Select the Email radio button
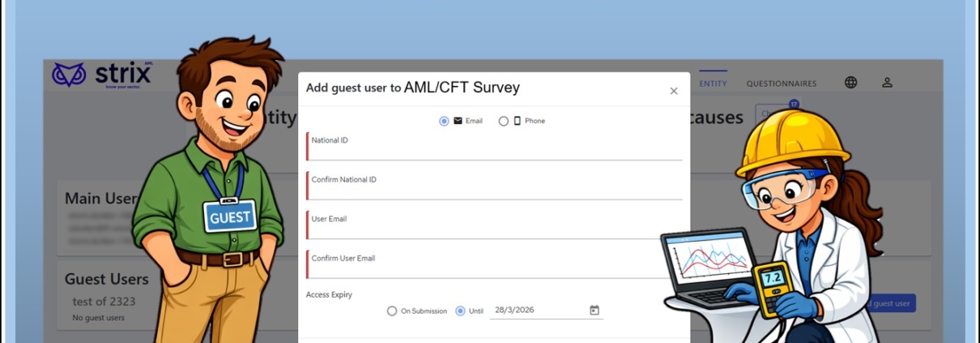The height and width of the screenshot is (343, 980). [x=444, y=121]
